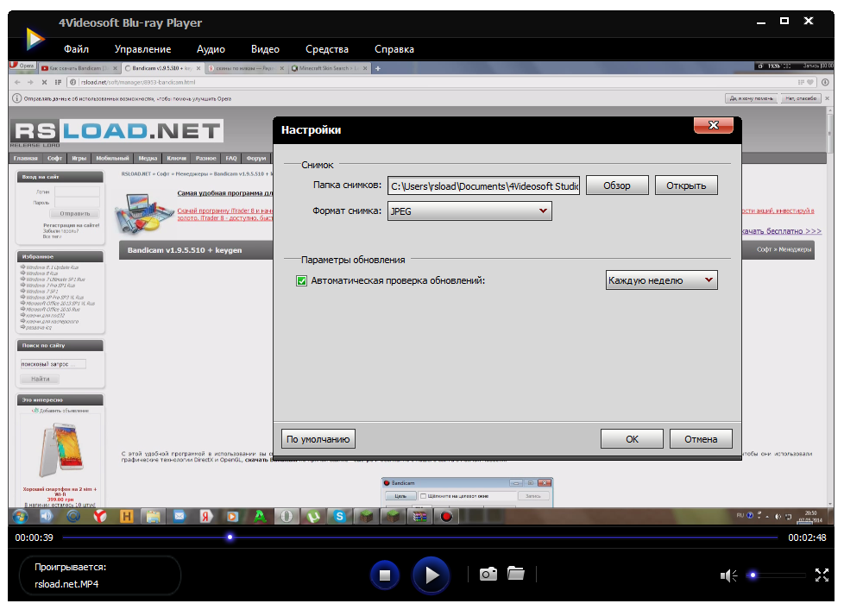
Task: Click the orange H icon in the video taskbar
Action: click(x=127, y=517)
